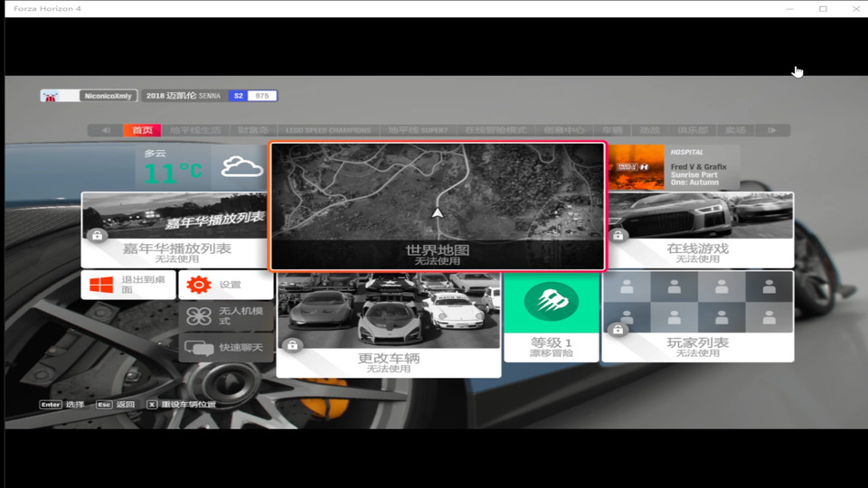Click the Esc 返回 key hint
868x488 pixels.
pos(115,405)
